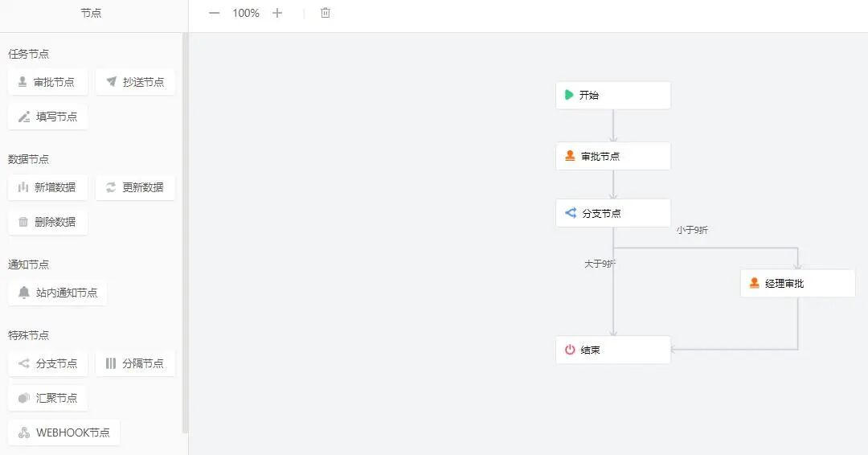Screen dimensions: 868x455
Task: Pick the 分隔节点 palette item
Action: point(135,363)
